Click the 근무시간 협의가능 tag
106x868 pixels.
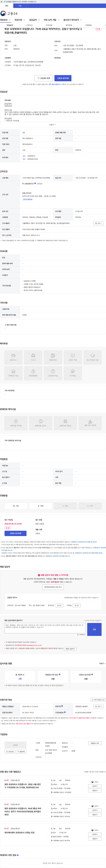tap(28, 199)
